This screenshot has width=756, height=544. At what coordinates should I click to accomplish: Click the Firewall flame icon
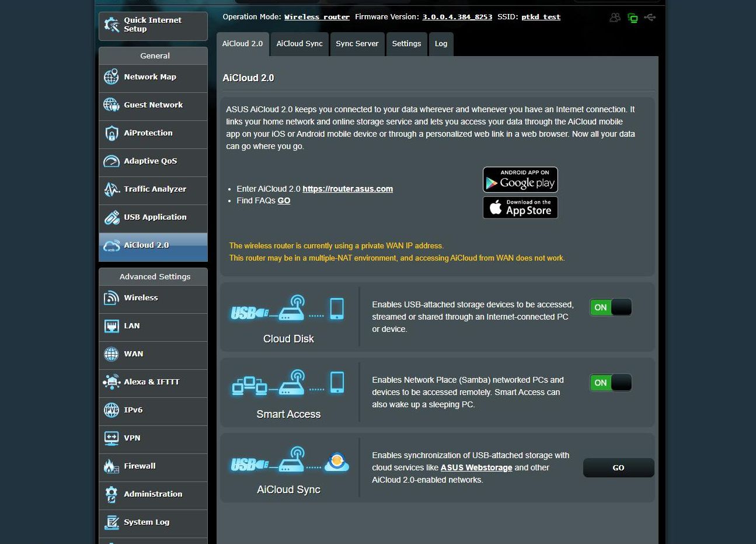pos(111,466)
